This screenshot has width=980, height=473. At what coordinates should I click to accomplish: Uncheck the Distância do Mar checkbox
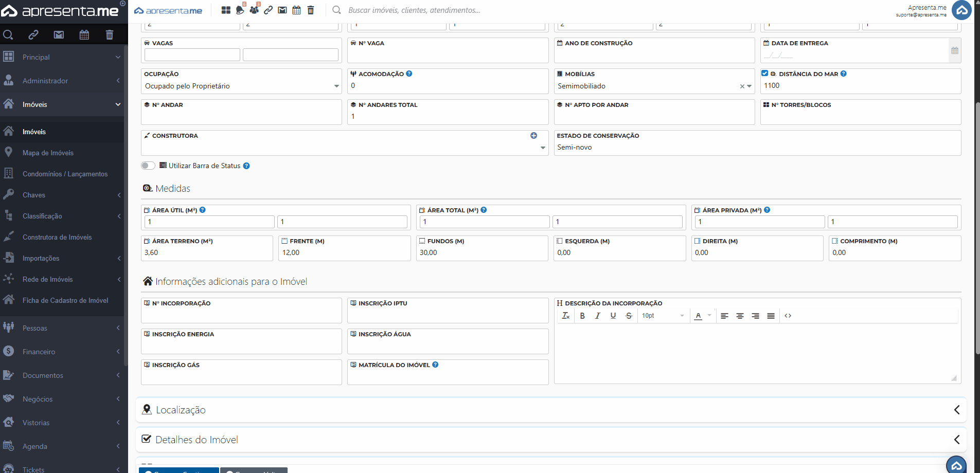[765, 74]
